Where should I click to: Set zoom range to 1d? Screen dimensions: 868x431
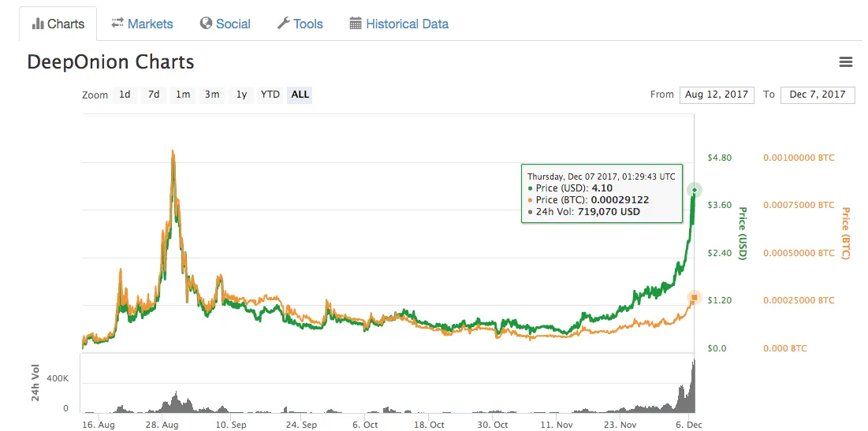[125, 95]
